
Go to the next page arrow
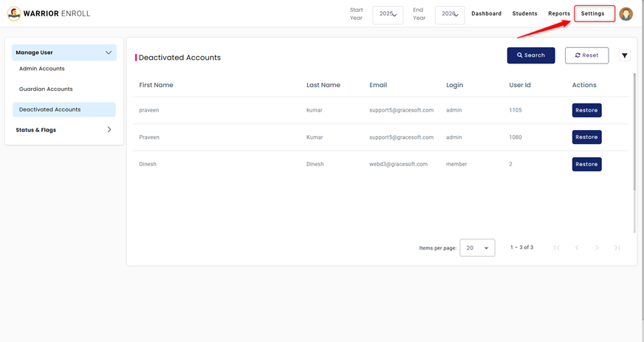pyautogui.click(x=597, y=248)
